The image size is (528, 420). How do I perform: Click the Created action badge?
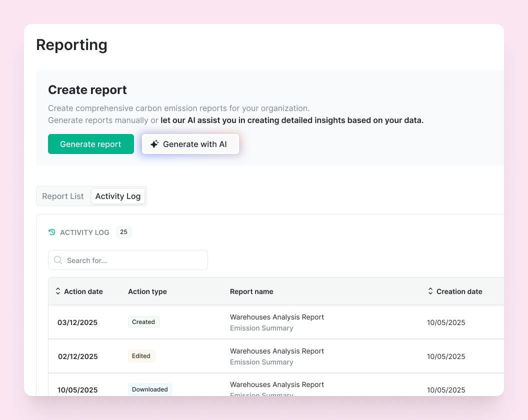click(x=143, y=322)
